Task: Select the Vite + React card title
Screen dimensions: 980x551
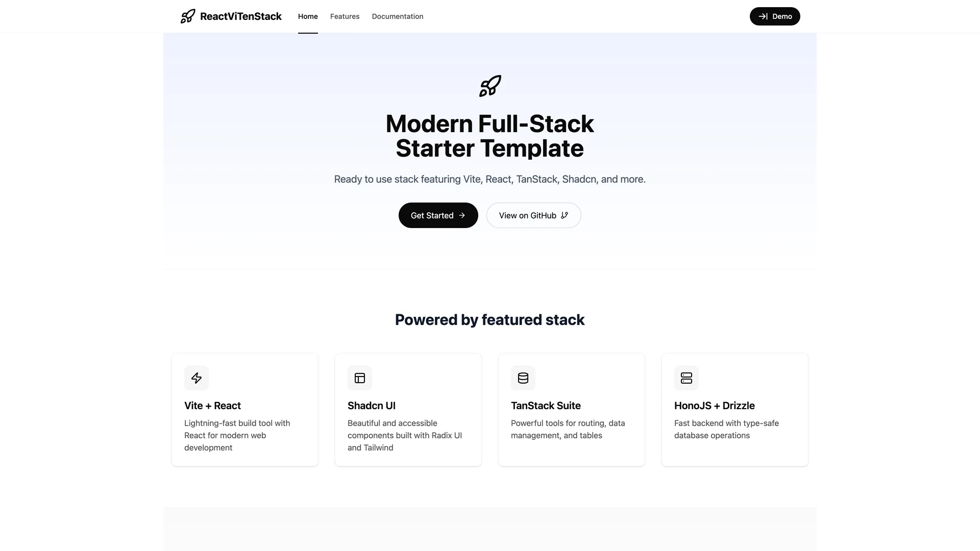Action: (x=212, y=406)
